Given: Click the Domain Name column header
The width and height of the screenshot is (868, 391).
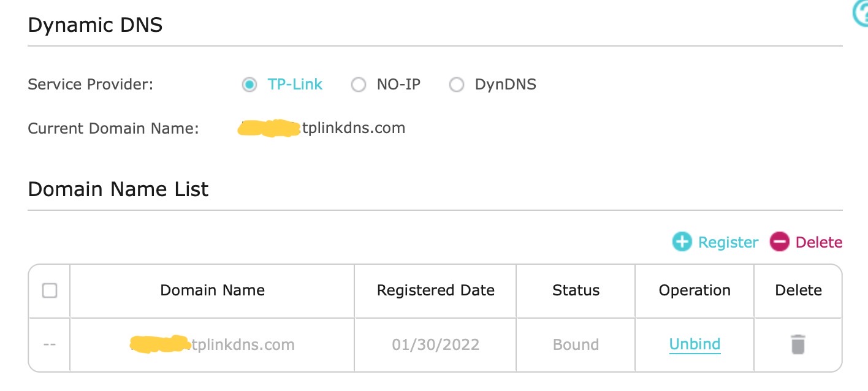Looking at the screenshot, I should [x=212, y=290].
